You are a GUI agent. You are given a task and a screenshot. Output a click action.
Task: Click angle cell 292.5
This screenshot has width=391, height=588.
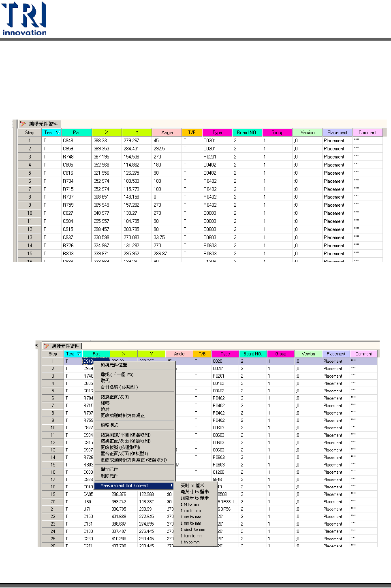click(x=167, y=149)
